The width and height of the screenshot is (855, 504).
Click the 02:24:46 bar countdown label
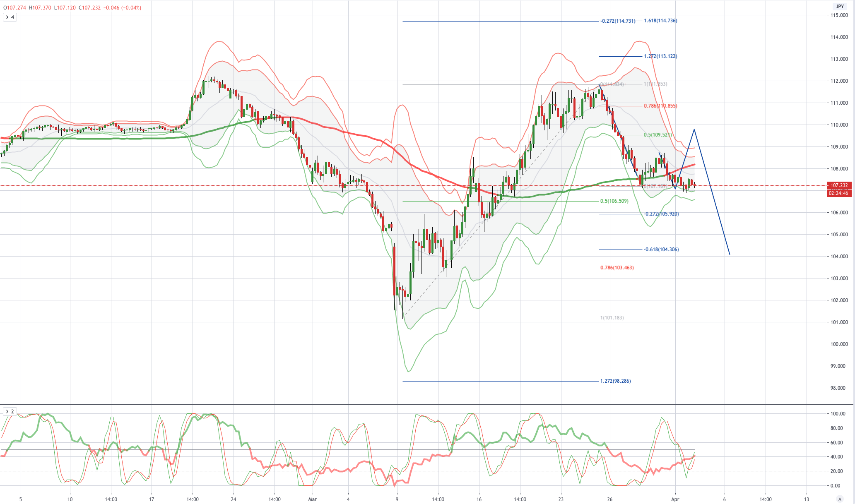coord(839,193)
